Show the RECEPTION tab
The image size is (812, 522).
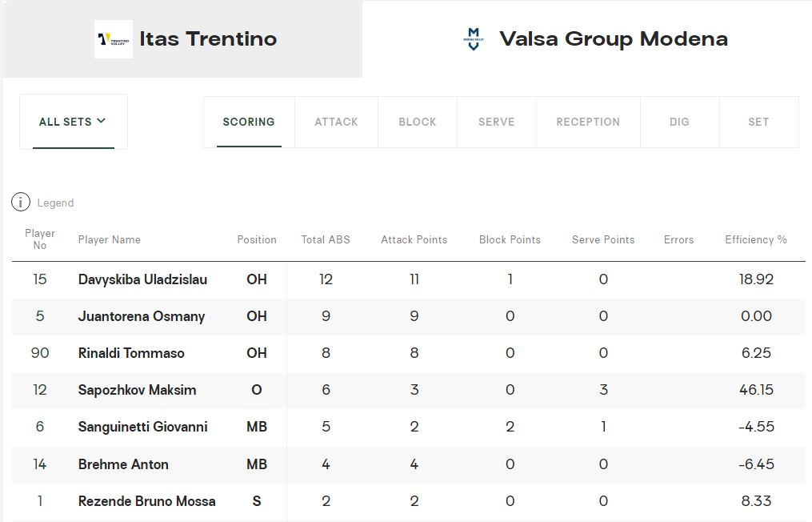pos(588,122)
